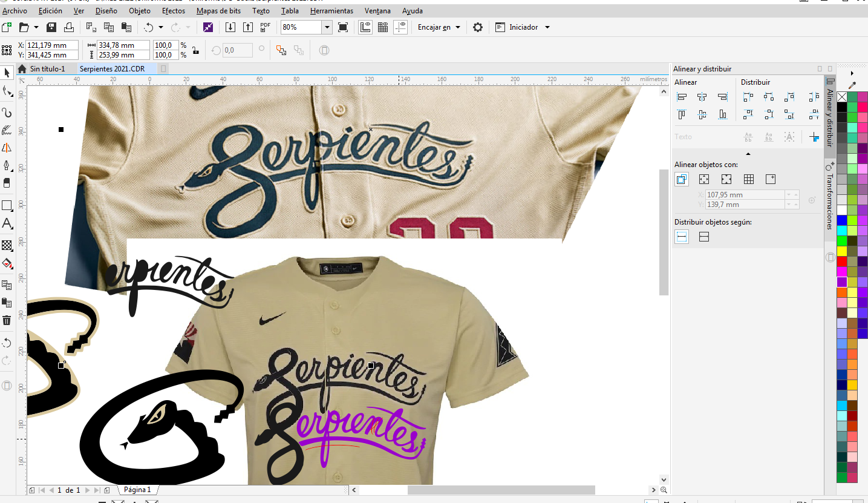Open Options gear icon
This screenshot has height=503, width=868.
coord(478,27)
